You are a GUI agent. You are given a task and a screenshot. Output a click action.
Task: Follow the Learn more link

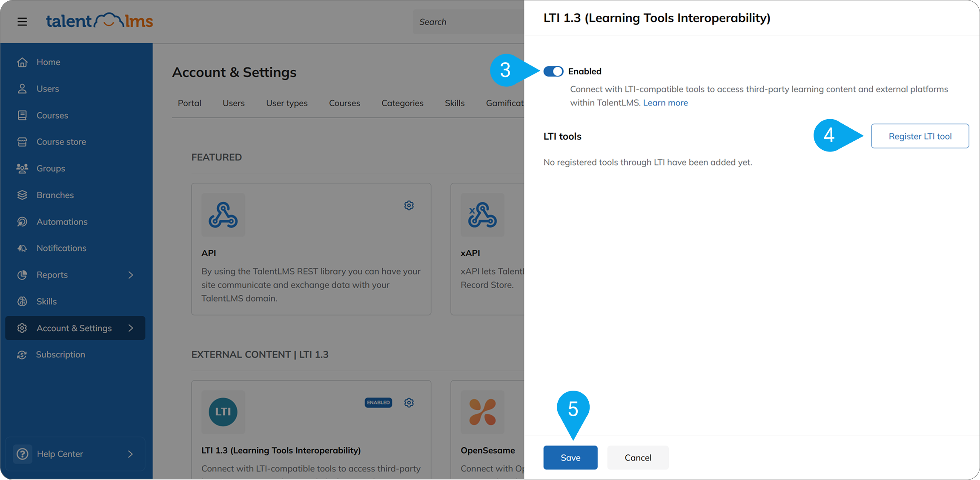[x=665, y=103]
